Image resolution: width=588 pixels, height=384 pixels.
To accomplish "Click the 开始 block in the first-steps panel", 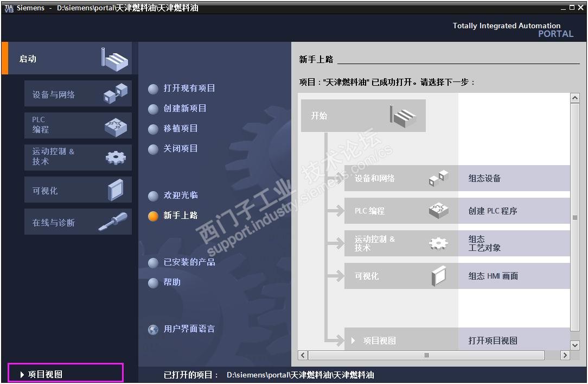I will [x=363, y=116].
